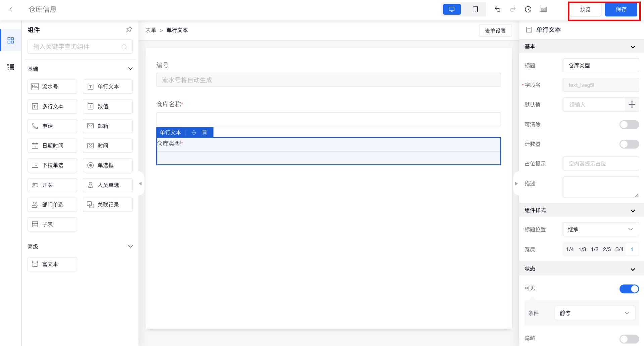Screen dimensions: 644x346
Task: Enable the 可清除 toggle
Action: click(629, 125)
